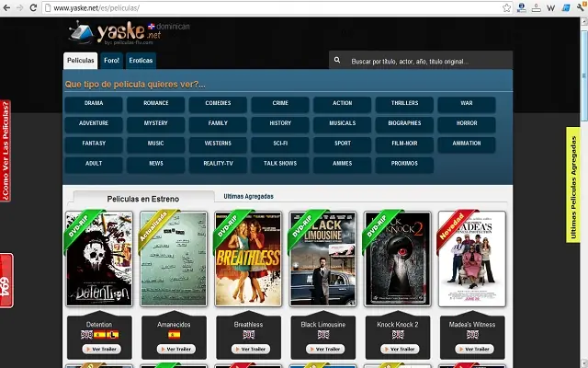Image resolution: width=588 pixels, height=368 pixels.
Task: Choose the MYSTERY genre
Action: coord(155,124)
